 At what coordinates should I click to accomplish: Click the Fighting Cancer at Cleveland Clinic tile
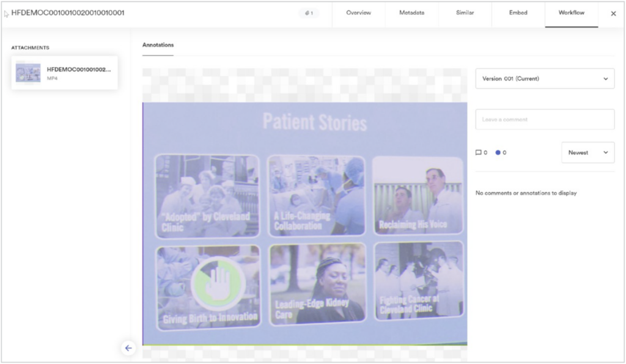(x=419, y=281)
